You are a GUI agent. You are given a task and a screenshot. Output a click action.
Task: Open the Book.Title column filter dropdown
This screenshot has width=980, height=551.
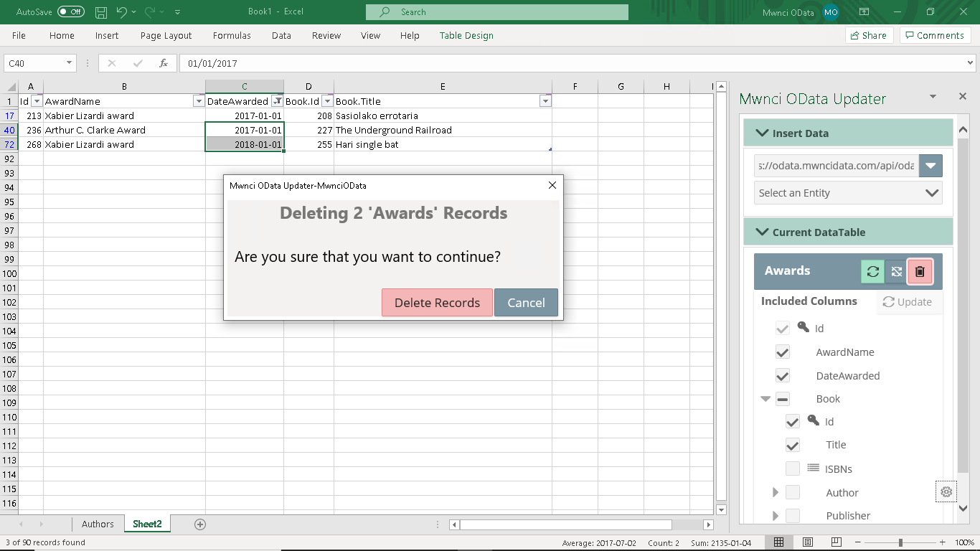545,101
